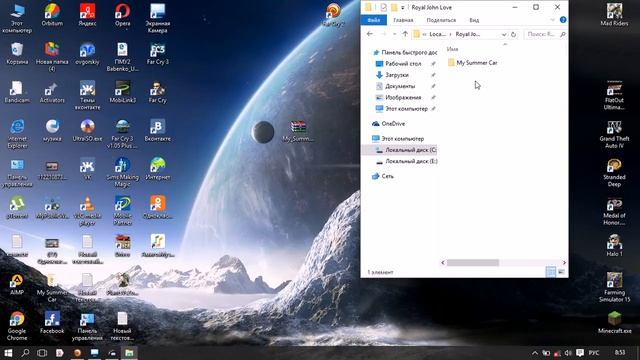Launch the Яндекс desktop shortcut

pyautogui.click(x=87, y=15)
